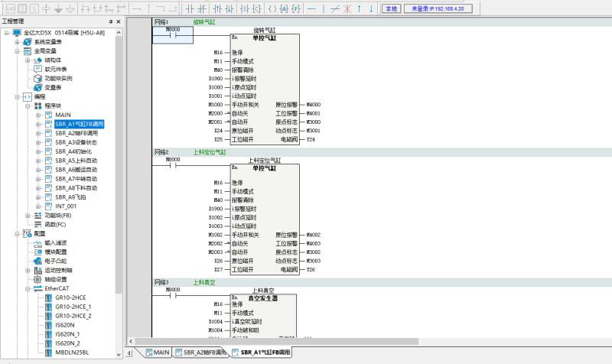612x364 pixels.
Task: Select SBR_A5上料自动 in the tree
Action: (x=76, y=161)
